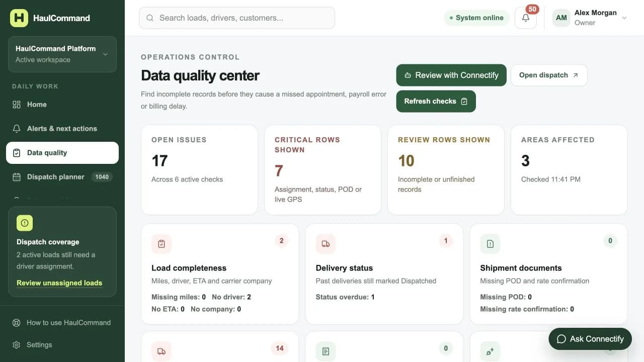644x362 pixels.
Task: Click the AM avatar badge
Action: pos(561,18)
